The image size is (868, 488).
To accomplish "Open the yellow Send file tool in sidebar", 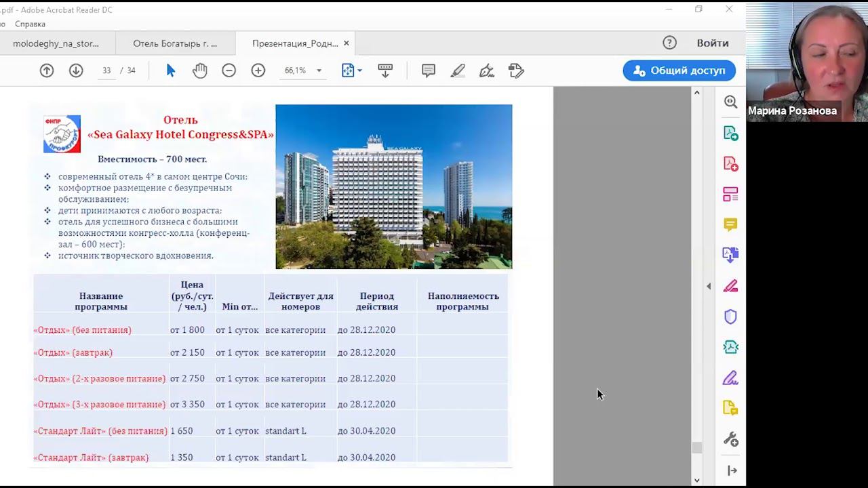I will coord(730,408).
